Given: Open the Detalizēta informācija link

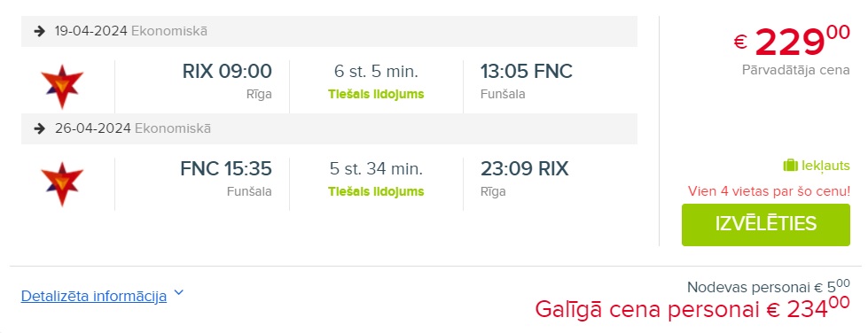Looking at the screenshot, I should click(x=94, y=296).
